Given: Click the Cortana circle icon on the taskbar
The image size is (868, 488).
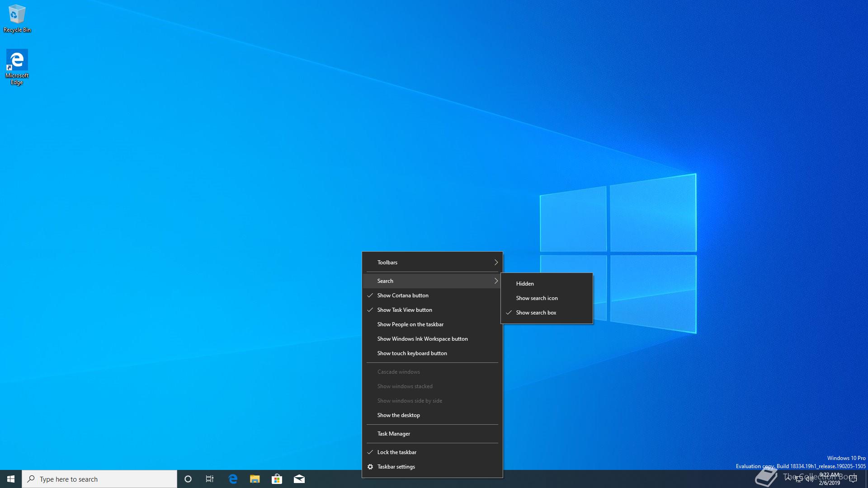Looking at the screenshot, I should (188, 479).
